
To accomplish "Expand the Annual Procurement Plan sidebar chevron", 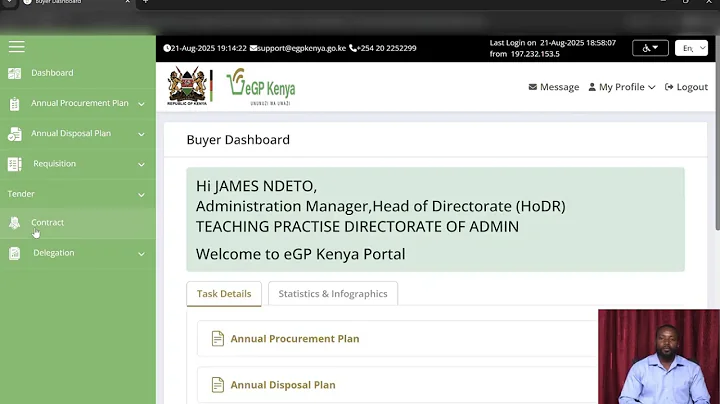I will click(x=141, y=104).
